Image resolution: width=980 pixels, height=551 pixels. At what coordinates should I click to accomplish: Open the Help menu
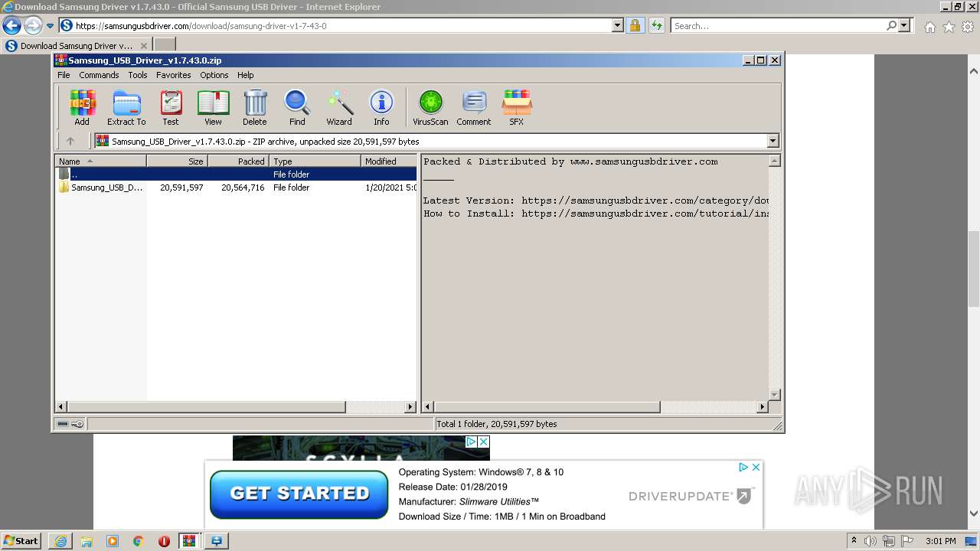(245, 75)
